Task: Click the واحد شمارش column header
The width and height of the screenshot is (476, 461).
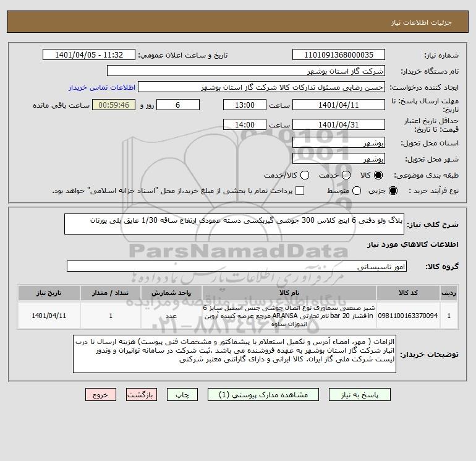Action: click(x=171, y=293)
